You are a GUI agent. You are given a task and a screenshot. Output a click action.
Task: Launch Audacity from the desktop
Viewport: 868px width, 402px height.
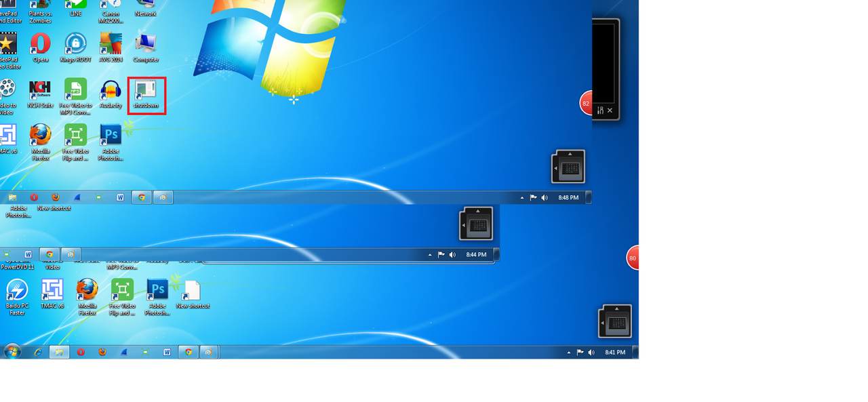point(111,95)
